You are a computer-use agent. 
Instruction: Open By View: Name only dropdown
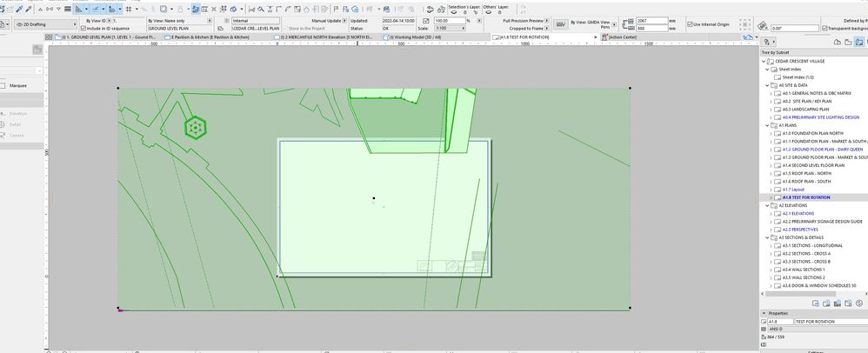pyautogui.click(x=210, y=21)
